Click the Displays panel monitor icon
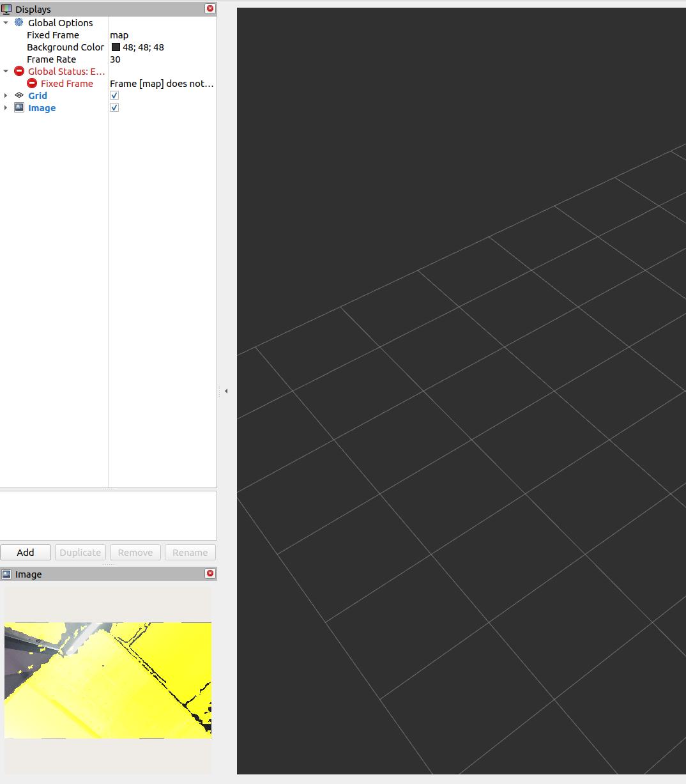Image resolution: width=686 pixels, height=784 pixels. click(x=6, y=9)
